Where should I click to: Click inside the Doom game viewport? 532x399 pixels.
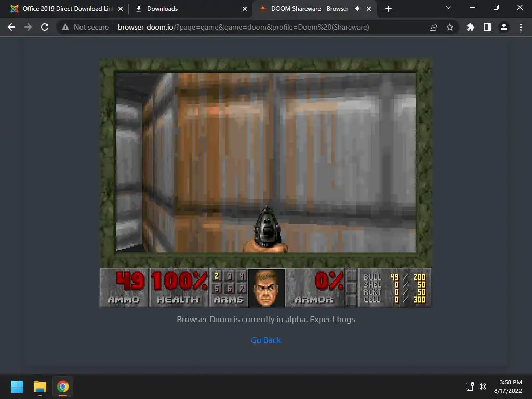tap(265, 163)
